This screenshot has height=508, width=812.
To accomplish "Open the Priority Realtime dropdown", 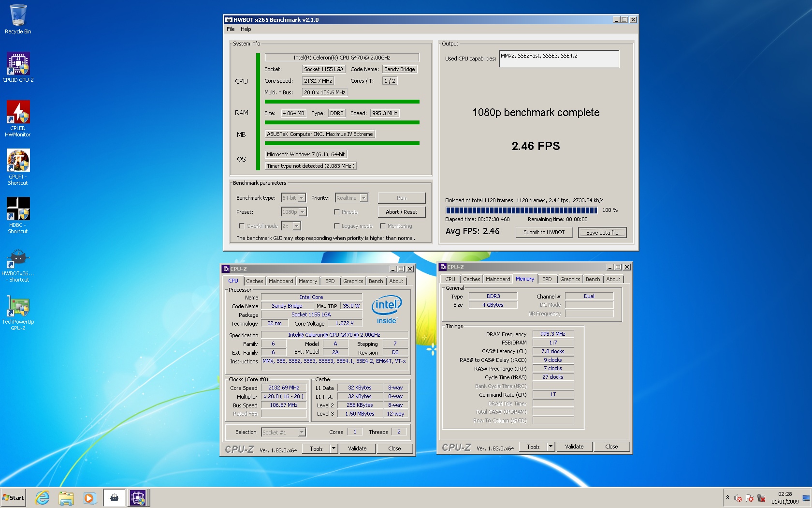I will click(x=352, y=198).
